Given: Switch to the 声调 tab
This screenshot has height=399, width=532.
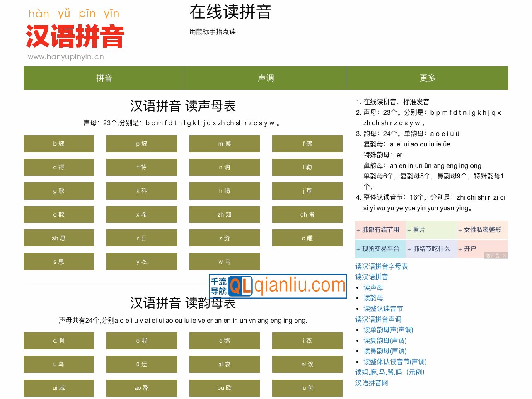Looking at the screenshot, I should pos(266,78).
